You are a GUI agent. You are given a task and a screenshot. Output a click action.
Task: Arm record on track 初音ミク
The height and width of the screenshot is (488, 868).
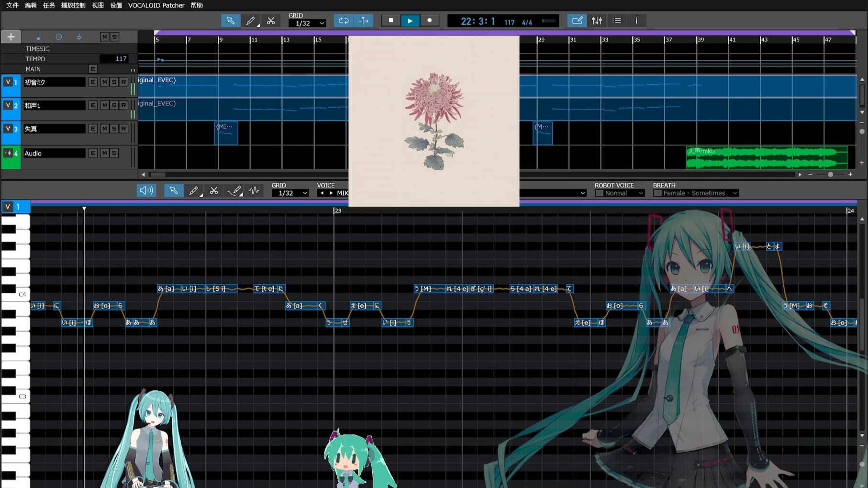point(123,82)
